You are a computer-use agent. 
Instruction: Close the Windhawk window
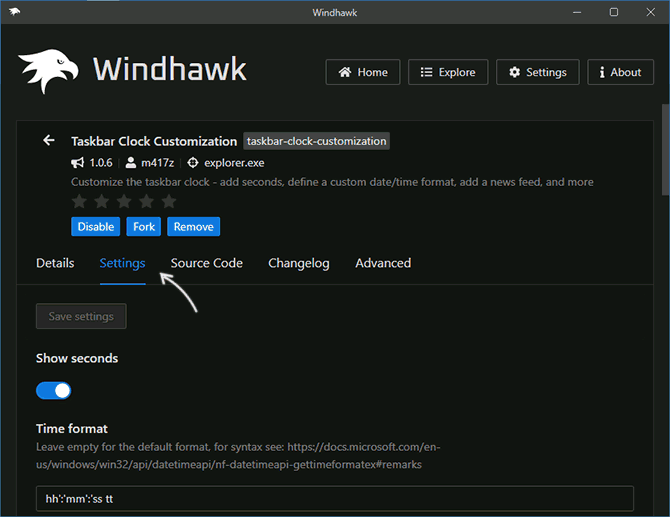[650, 12]
